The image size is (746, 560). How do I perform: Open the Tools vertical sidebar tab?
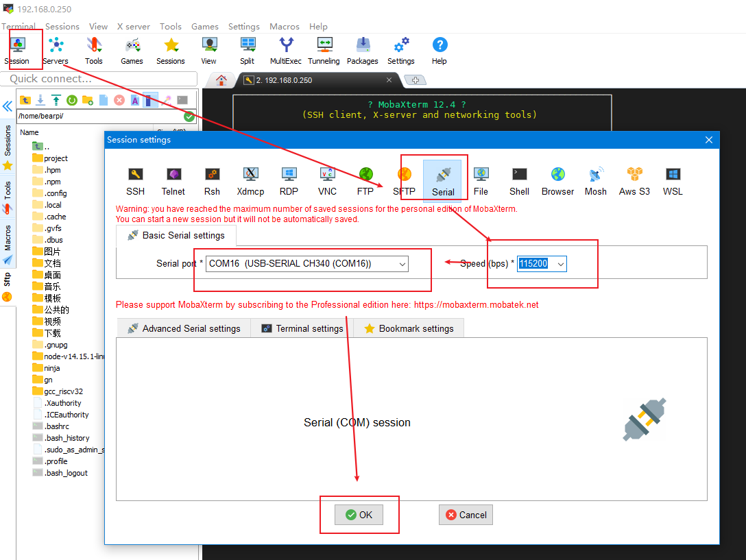(x=7, y=197)
